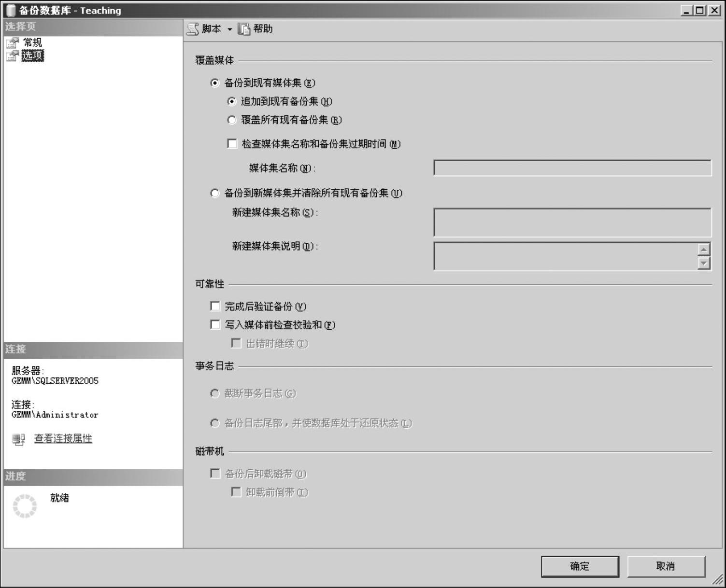Click the window resize grip icon
726x588 pixels.
coord(718,579)
